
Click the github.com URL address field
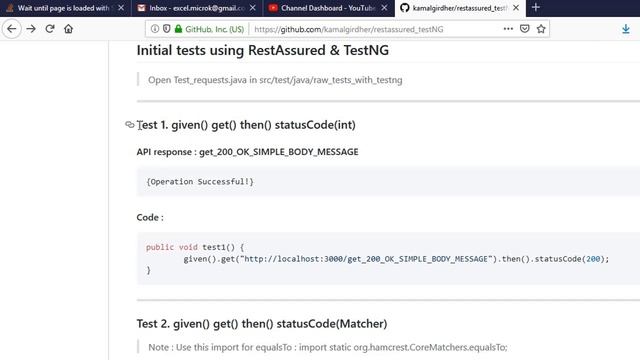tap(348, 29)
